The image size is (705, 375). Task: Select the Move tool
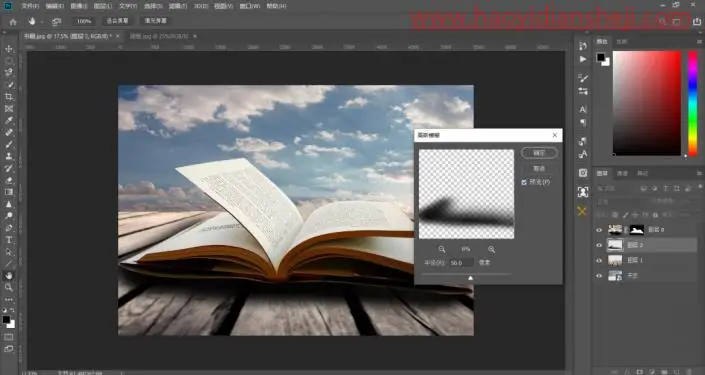pos(9,49)
